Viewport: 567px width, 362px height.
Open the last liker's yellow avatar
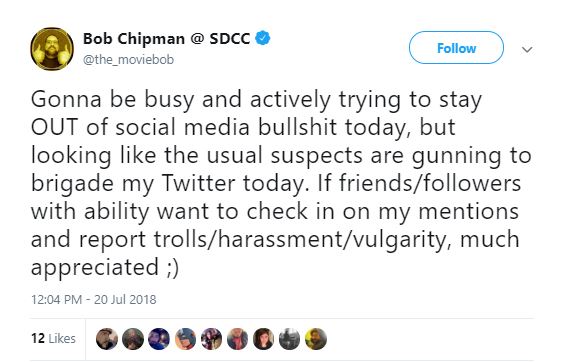click(316, 339)
